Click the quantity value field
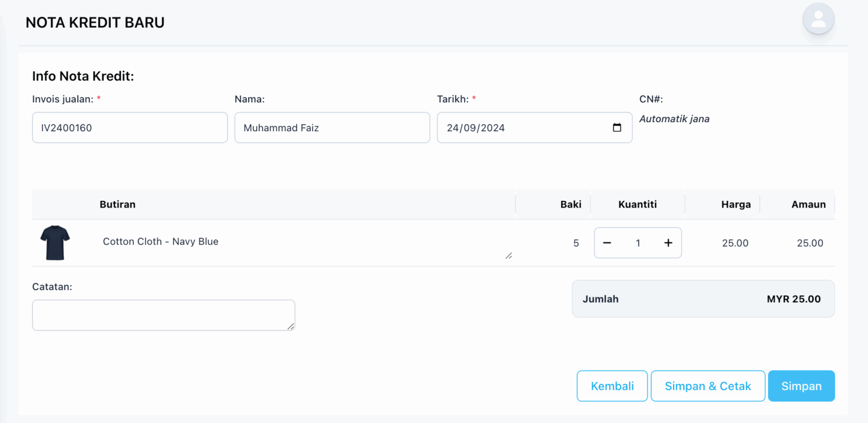Image resolution: width=868 pixels, height=423 pixels. 637,243
